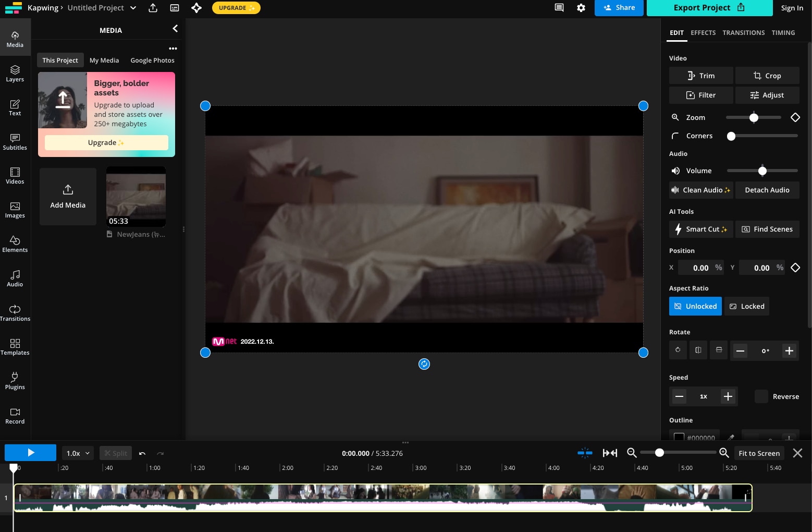The height and width of the screenshot is (532, 812).
Task: Decrease speed with the minus button
Action: tap(679, 396)
